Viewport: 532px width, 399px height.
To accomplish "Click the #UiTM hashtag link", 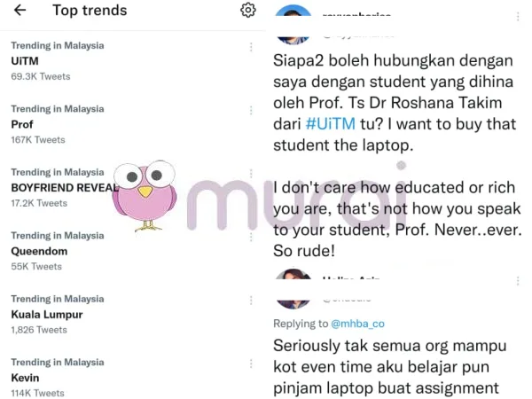I will 331,124.
